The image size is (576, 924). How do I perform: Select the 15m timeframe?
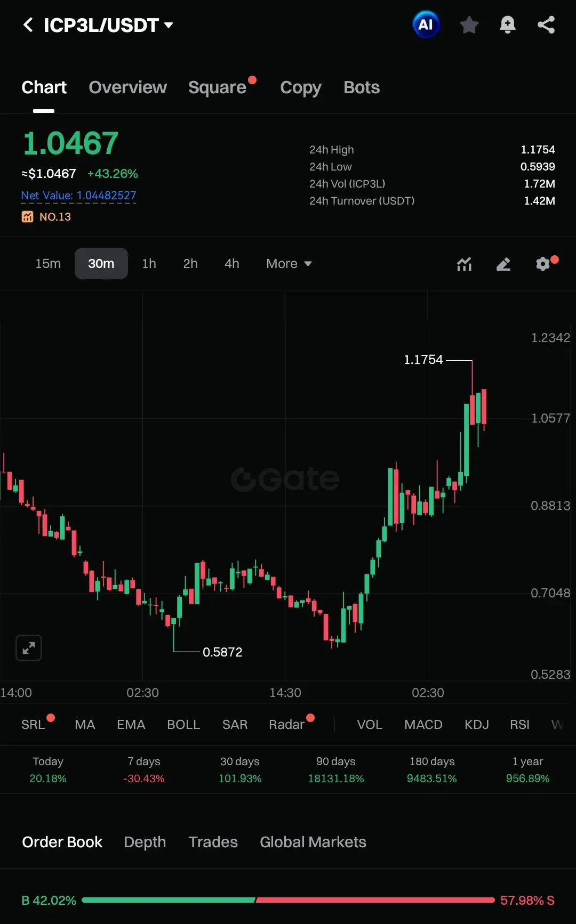tap(48, 264)
